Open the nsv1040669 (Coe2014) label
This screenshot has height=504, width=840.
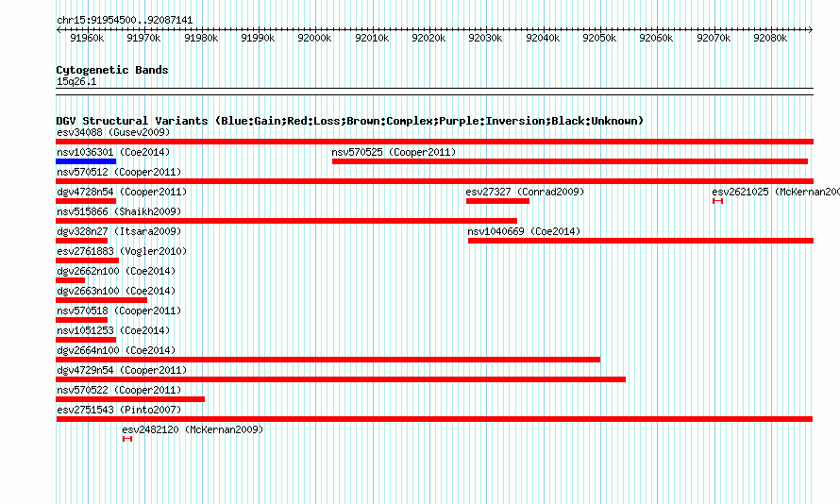coord(524,231)
